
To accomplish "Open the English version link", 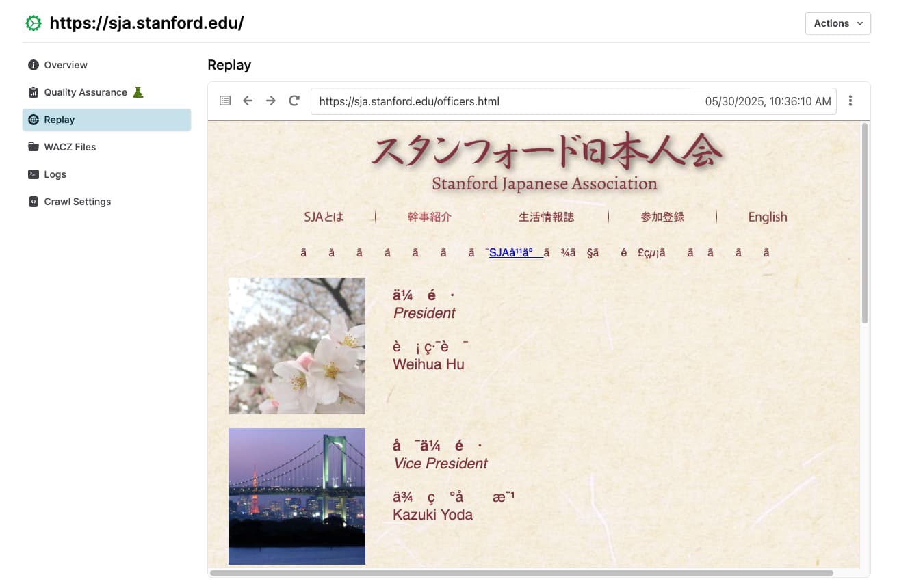I will coord(768,217).
